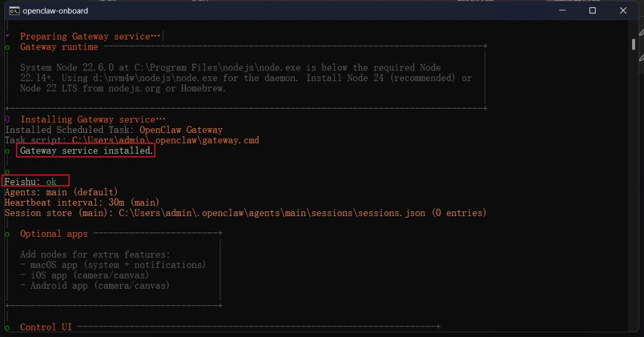
Task: Click the 'iOS app (camera/canvas)' entry
Action: click(84, 276)
